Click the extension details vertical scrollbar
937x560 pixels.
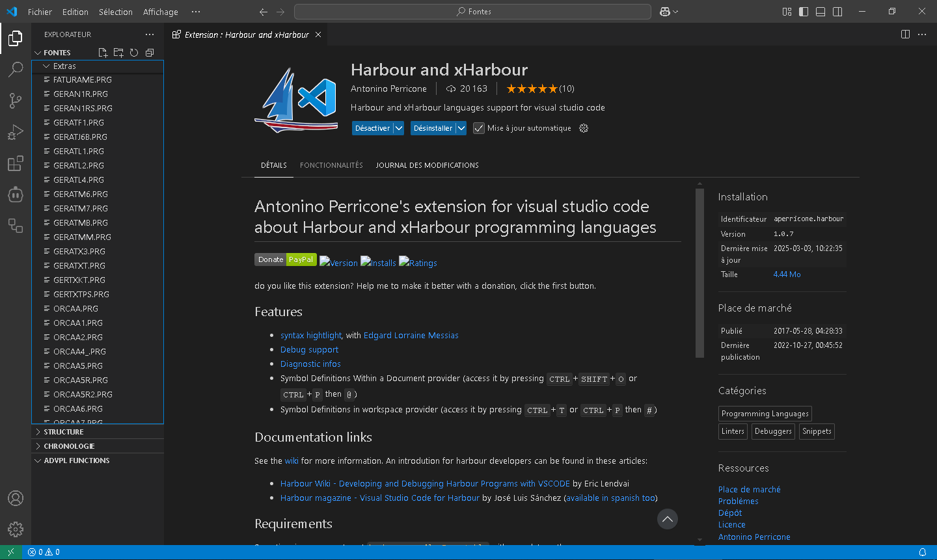coord(699,273)
